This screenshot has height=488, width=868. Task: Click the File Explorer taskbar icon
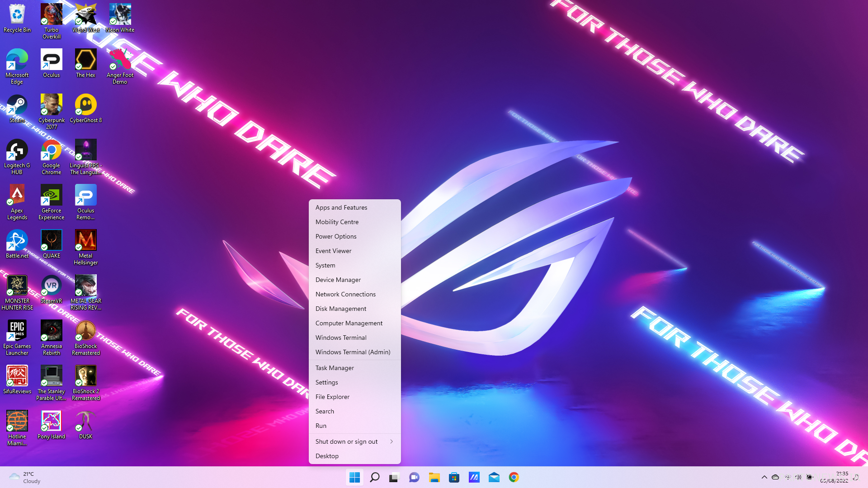click(434, 477)
